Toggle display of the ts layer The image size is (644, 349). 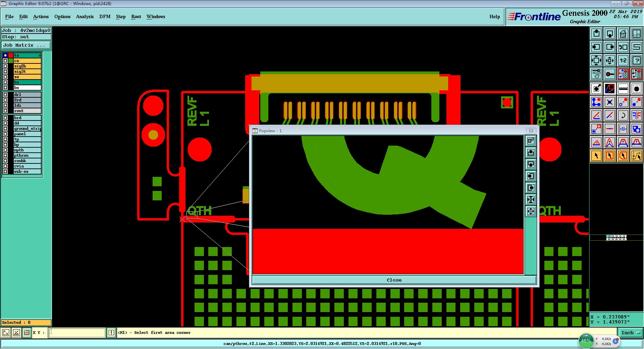[x=5, y=55]
